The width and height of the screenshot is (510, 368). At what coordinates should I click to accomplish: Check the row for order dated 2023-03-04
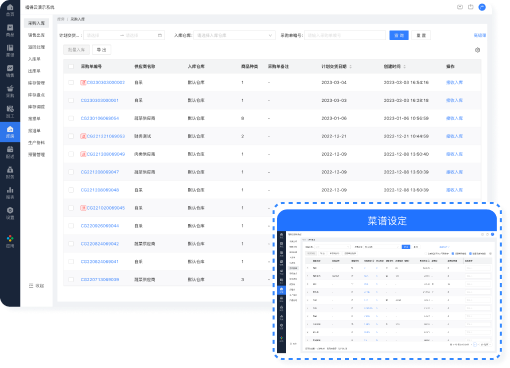71,82
